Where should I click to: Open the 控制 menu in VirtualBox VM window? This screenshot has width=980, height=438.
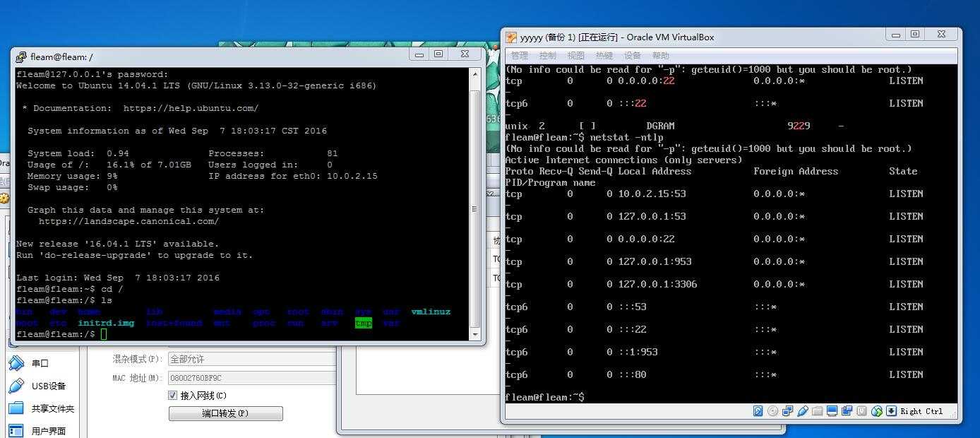[x=548, y=55]
